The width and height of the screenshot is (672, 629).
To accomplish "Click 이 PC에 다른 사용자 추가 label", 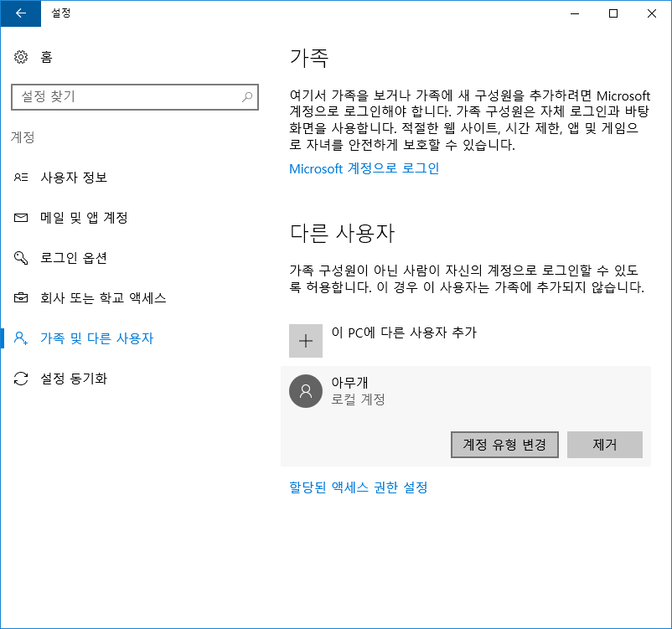I will 404,333.
